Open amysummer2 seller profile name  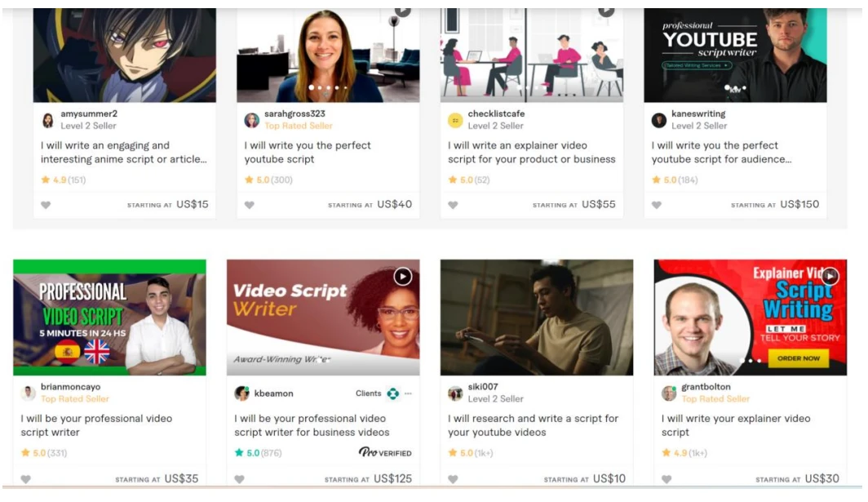pos(89,113)
